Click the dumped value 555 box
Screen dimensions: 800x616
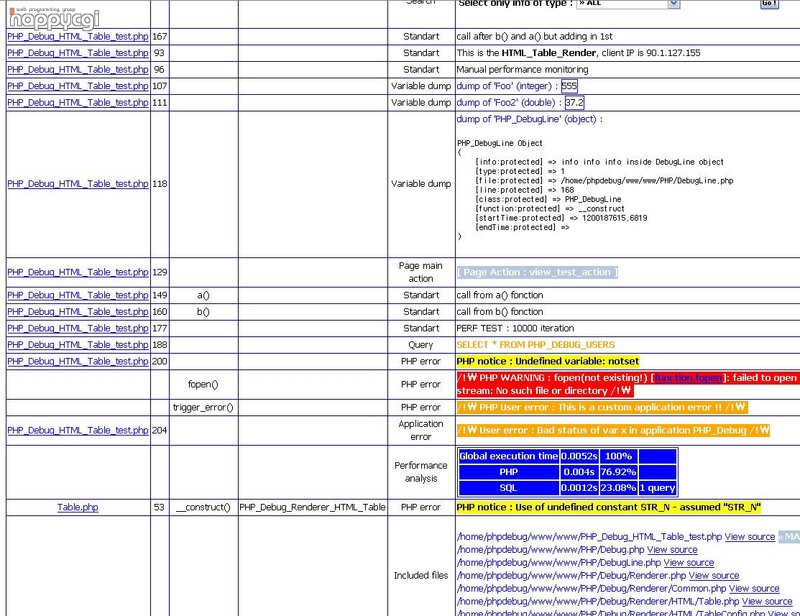pyautogui.click(x=569, y=86)
